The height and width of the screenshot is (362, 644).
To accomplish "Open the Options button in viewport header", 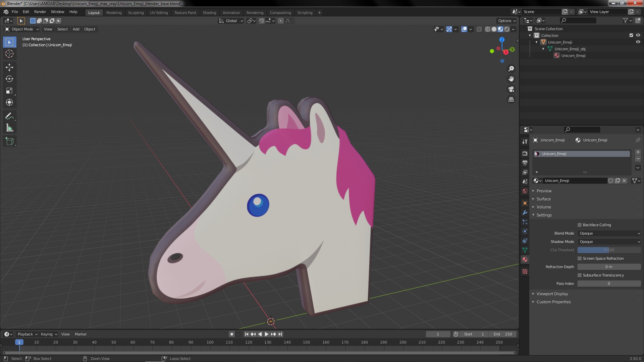I will 507,21.
